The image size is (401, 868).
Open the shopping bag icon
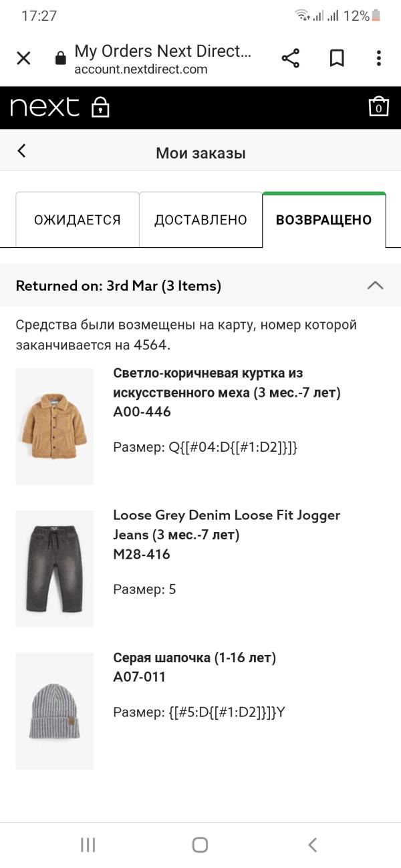378,107
